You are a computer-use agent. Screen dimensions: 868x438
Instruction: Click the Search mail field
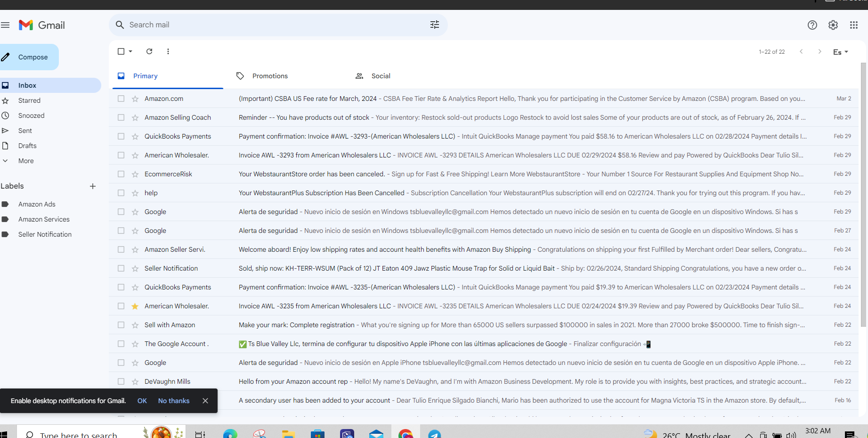(278, 25)
